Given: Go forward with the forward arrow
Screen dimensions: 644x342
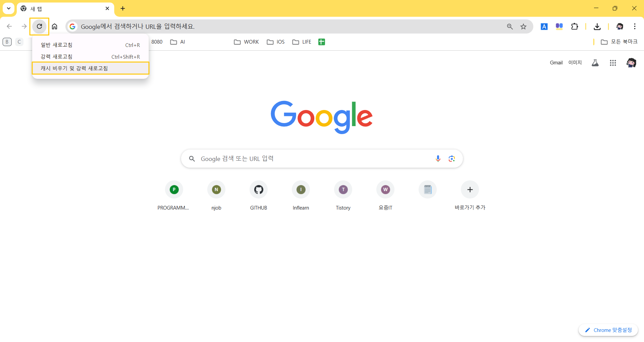Looking at the screenshot, I should pyautogui.click(x=24, y=26).
